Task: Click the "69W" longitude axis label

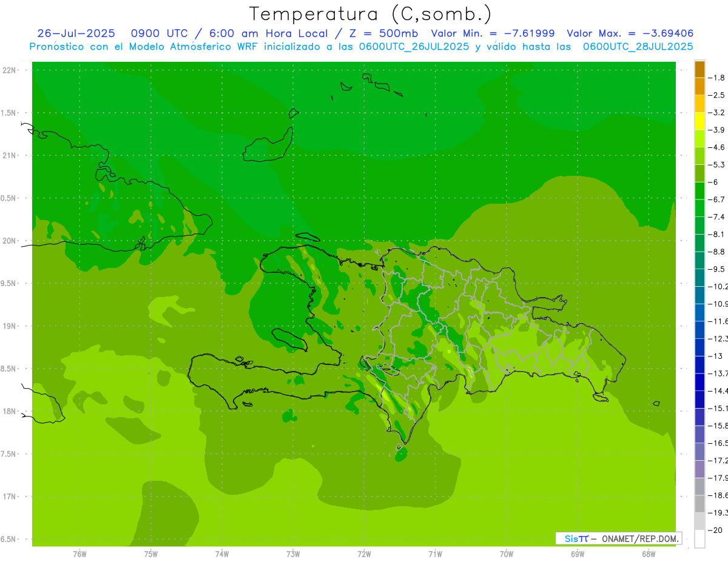Action: (x=578, y=554)
